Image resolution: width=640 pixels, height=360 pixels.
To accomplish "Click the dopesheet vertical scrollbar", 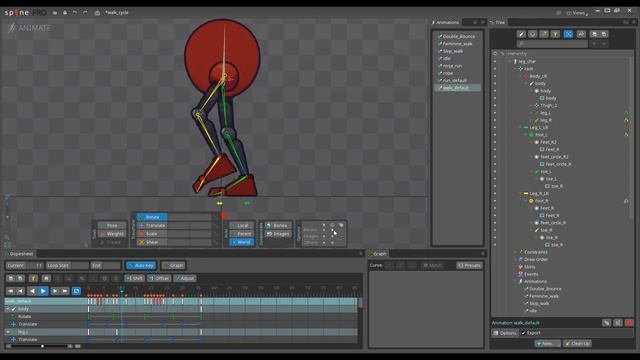I will tap(360, 303).
